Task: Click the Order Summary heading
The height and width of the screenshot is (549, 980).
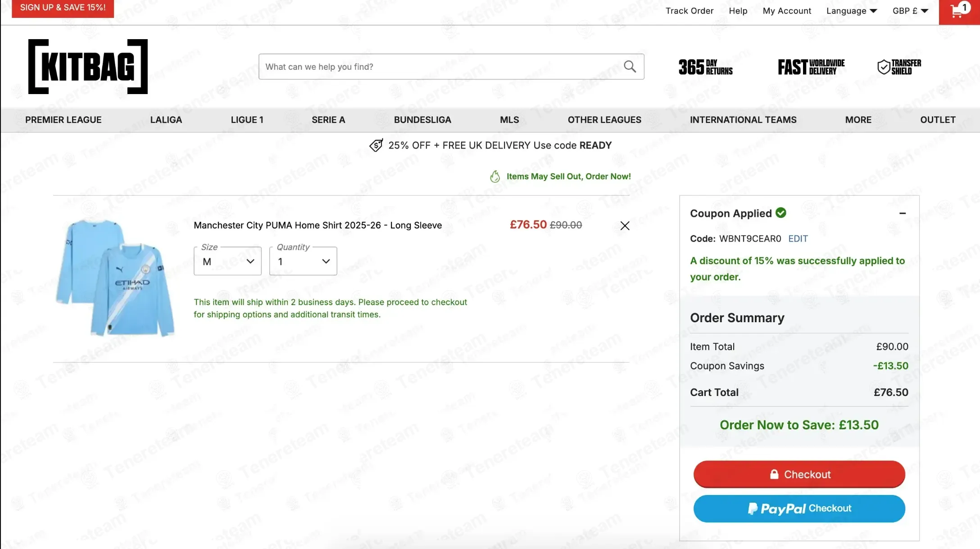Action: pyautogui.click(x=737, y=318)
